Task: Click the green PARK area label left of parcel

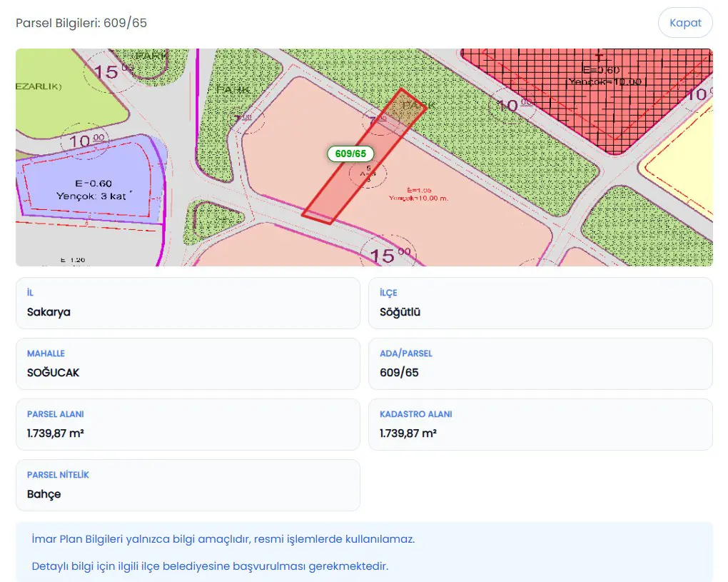Action: [x=233, y=89]
